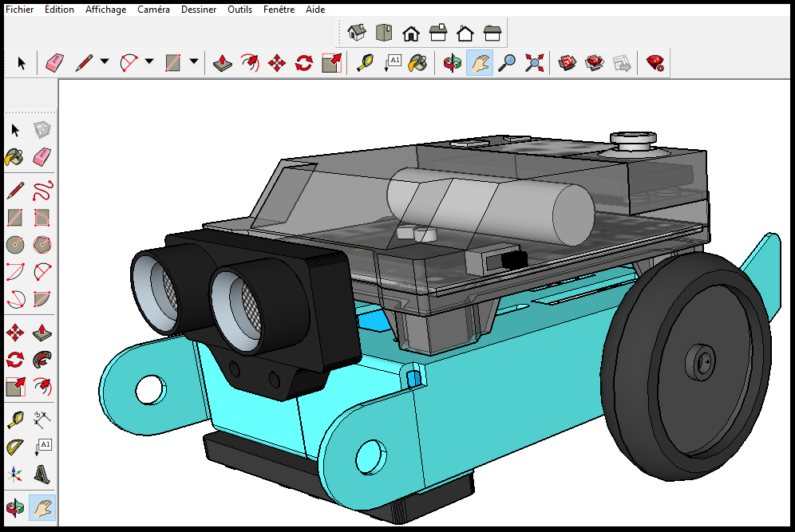
Task: Select the 3D Text tool
Action: tap(43, 475)
